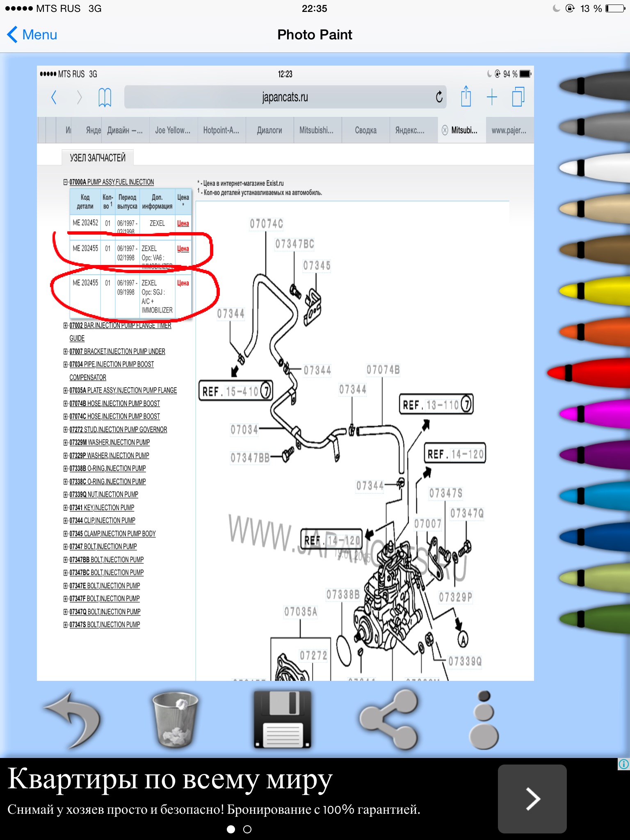Expand the 07035A PLATE ASSY node
The width and height of the screenshot is (630, 840).
[x=66, y=390]
